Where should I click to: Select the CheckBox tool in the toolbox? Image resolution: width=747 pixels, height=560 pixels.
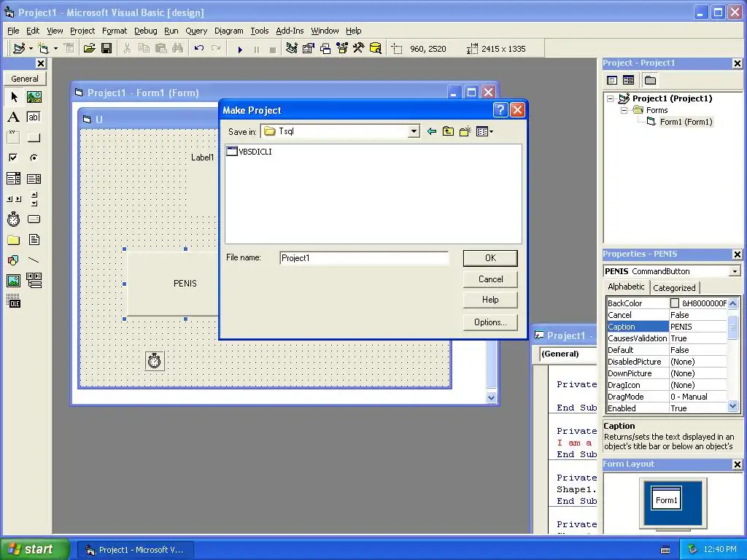click(x=14, y=157)
